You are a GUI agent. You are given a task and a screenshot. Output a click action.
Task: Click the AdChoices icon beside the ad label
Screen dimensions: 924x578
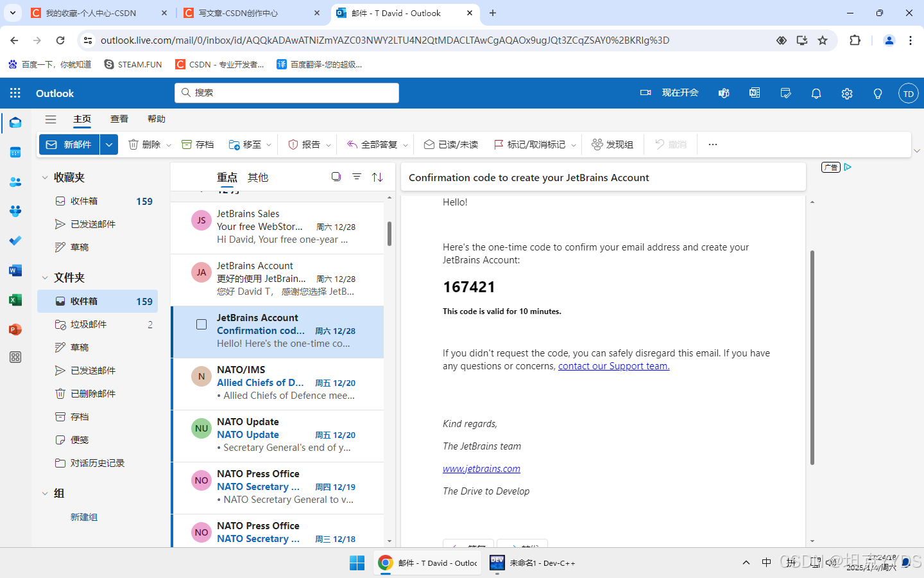(848, 167)
